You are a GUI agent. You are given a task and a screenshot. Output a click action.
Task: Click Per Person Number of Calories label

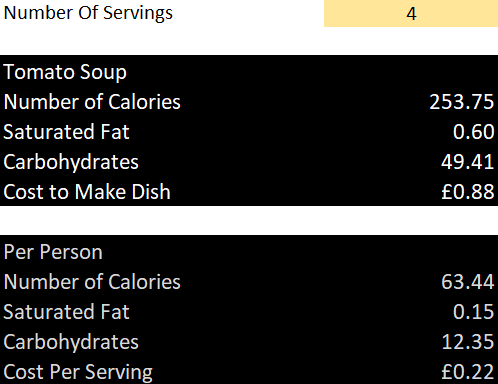coord(92,282)
